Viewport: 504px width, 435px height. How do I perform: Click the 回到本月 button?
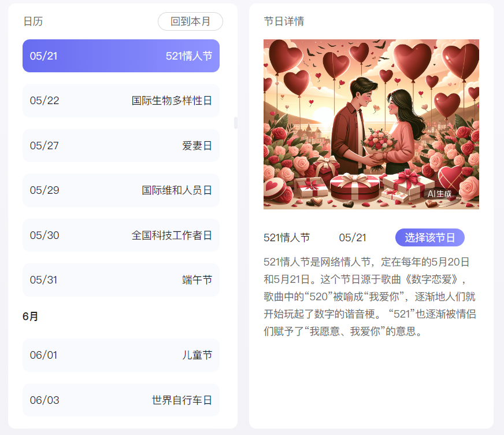(190, 21)
